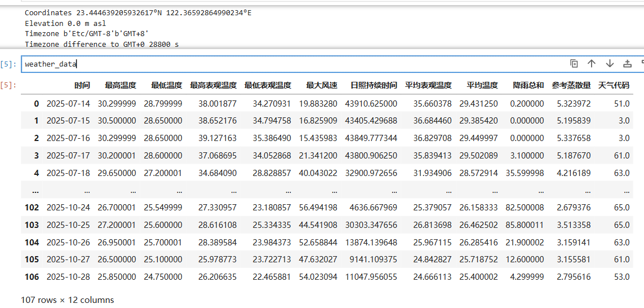The height and width of the screenshot is (308, 644).
Task: Select the value 38.001877
Action: (x=217, y=104)
